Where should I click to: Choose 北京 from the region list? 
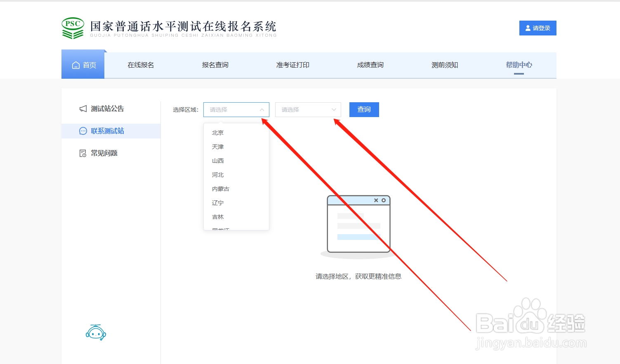point(236,133)
